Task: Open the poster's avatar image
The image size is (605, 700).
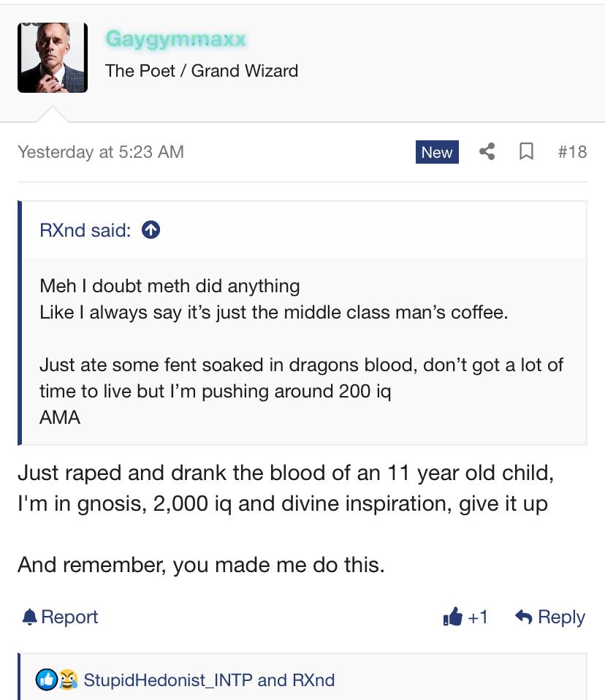Action: [53, 58]
